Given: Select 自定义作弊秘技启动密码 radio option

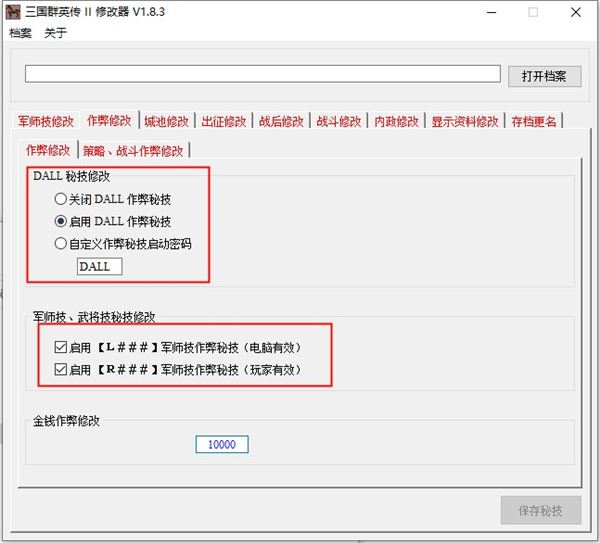Looking at the screenshot, I should coord(62,243).
